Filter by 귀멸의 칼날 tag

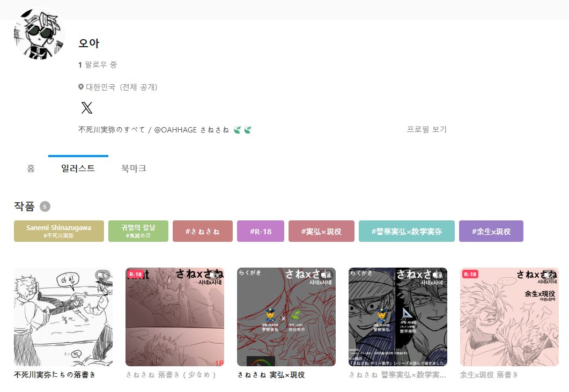tap(138, 231)
